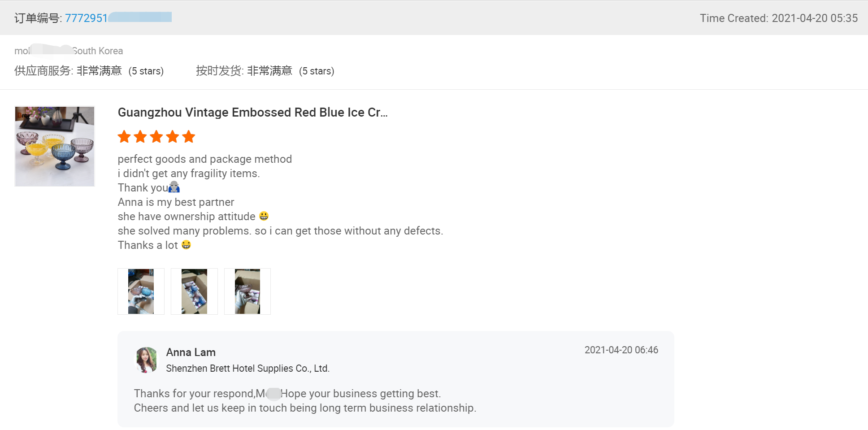Click the fifth orange rating star
This screenshot has height=430, width=868.
pos(189,137)
